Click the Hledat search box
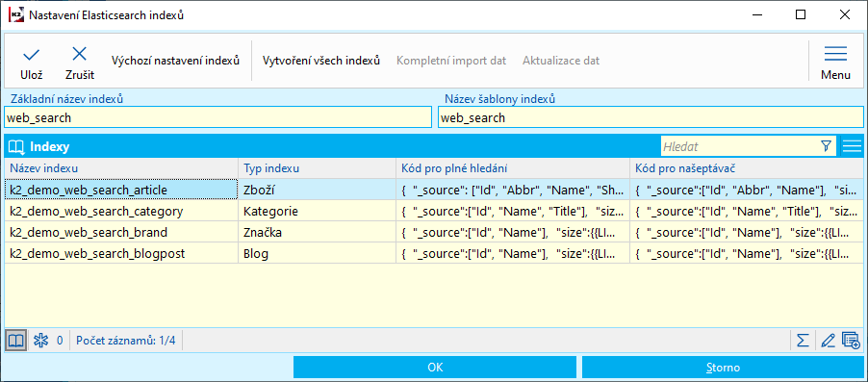The width and height of the screenshot is (868, 382). coord(740,146)
